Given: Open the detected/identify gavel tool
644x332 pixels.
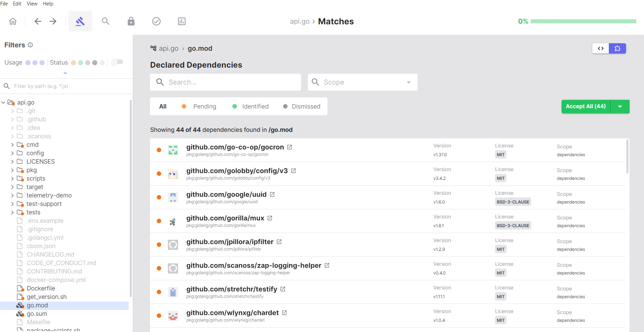Looking at the screenshot, I should (x=80, y=21).
